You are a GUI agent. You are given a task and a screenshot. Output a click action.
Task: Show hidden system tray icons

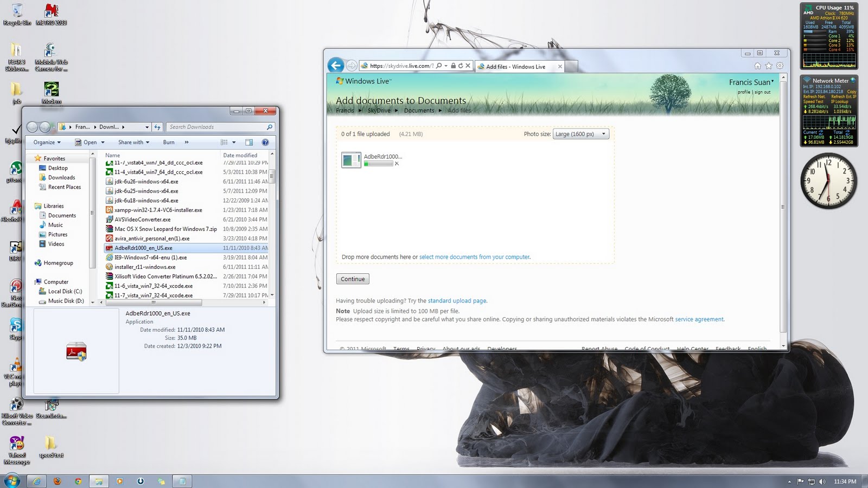tap(789, 481)
